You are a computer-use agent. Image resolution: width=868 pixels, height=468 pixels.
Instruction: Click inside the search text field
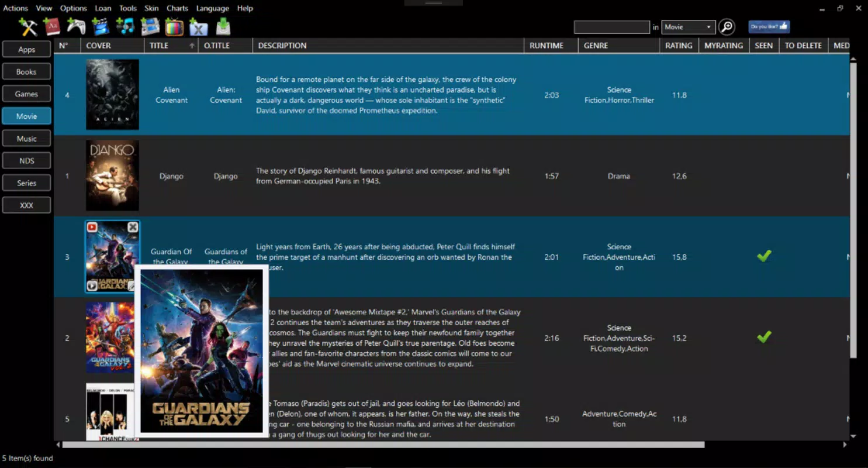pos(611,27)
